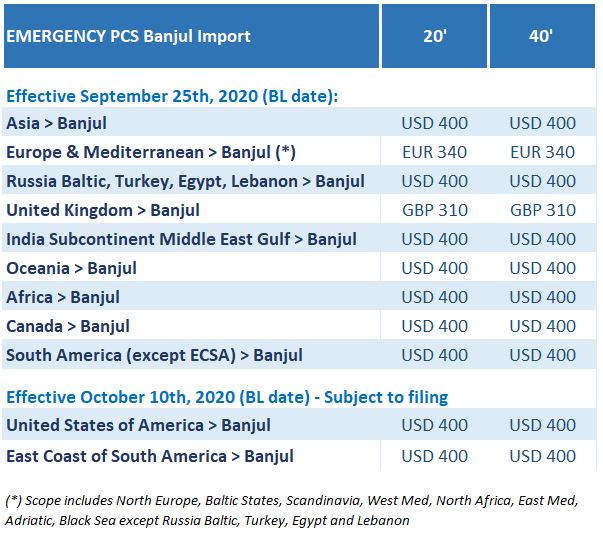This screenshot has width=603, height=538.
Task: Click the Europe & Mediterranean > Banjul label
Action: pos(151,152)
